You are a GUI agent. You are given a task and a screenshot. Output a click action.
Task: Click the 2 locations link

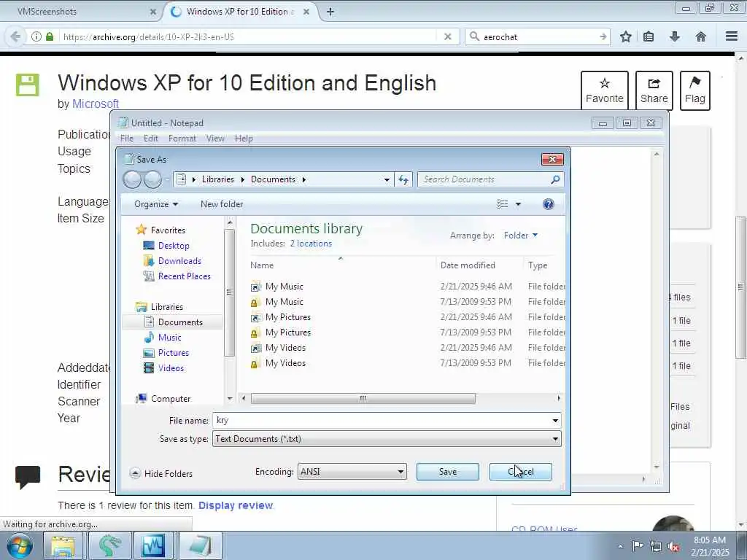(x=311, y=244)
